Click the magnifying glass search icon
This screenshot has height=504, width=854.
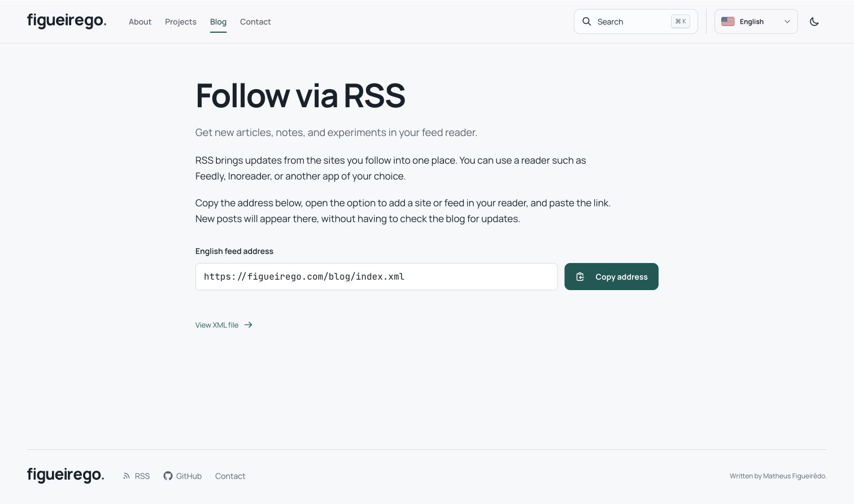point(587,21)
